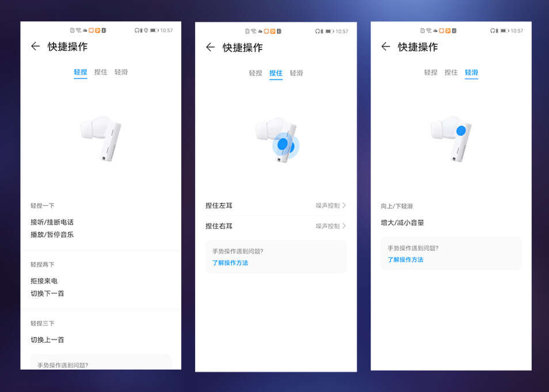This screenshot has height=392, width=549.
Task: Tap the back arrow in right screen
Action: click(386, 47)
